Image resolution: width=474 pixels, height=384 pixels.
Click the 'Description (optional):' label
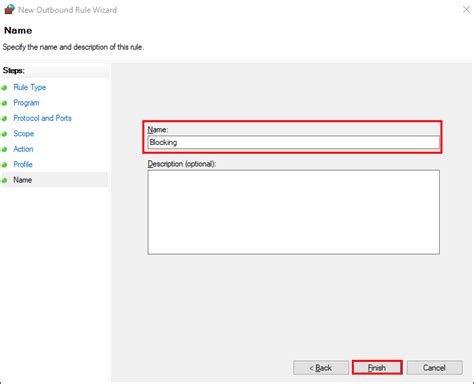[x=182, y=164]
